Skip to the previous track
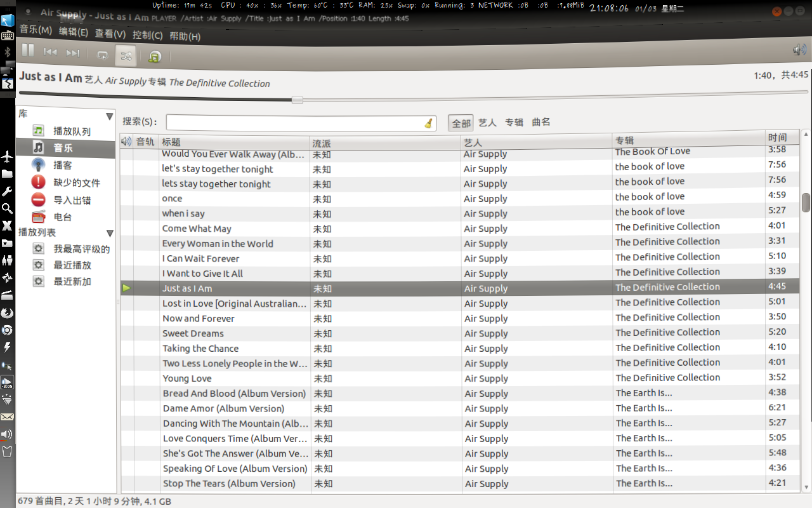Screen dimensions: 812x508 (50, 53)
